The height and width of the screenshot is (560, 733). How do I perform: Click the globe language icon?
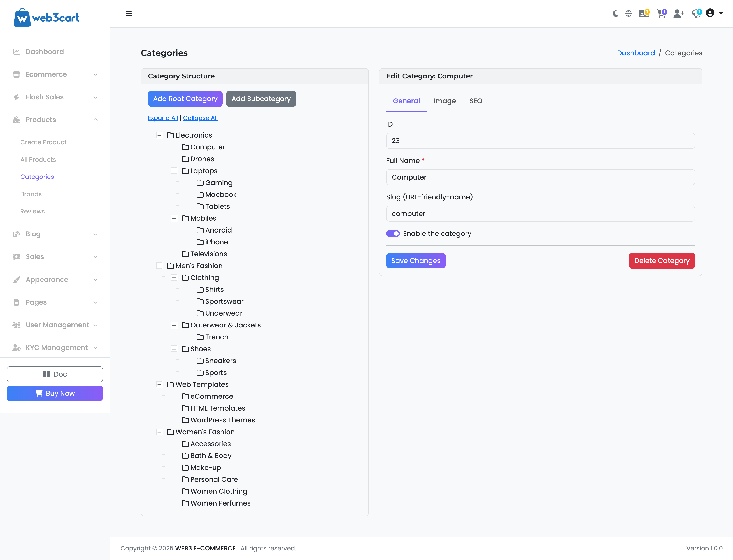pyautogui.click(x=628, y=14)
